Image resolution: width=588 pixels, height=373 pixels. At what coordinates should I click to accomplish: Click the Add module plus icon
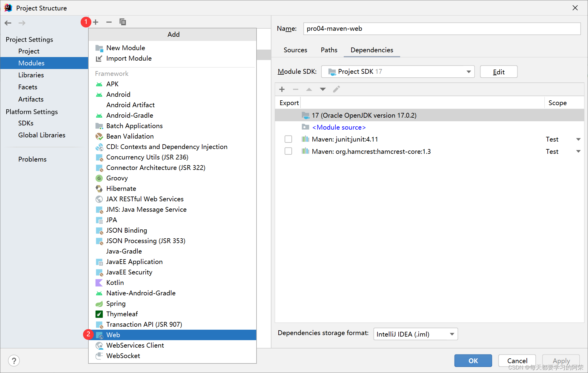96,22
